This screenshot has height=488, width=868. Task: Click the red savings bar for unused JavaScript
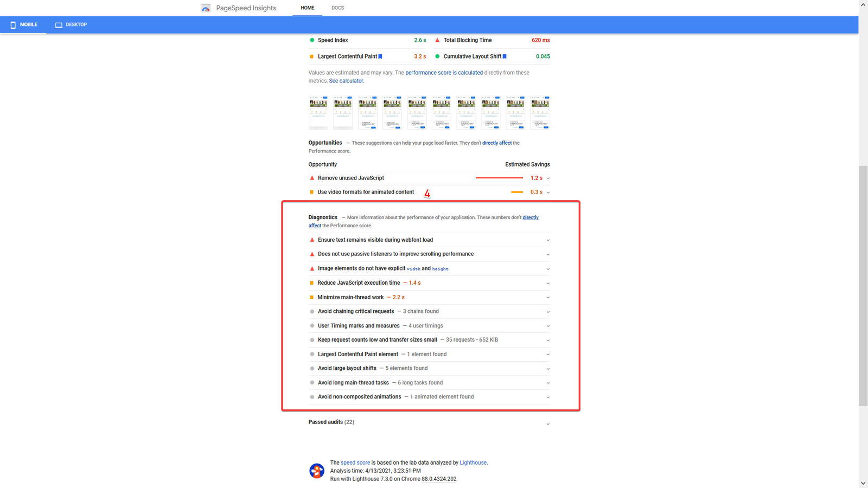(x=499, y=178)
